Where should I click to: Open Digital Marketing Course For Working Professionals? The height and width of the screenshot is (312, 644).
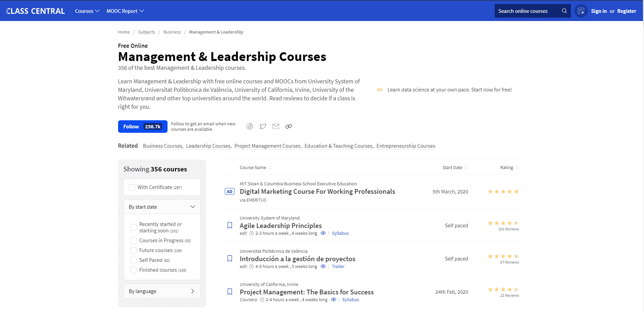pyautogui.click(x=317, y=191)
